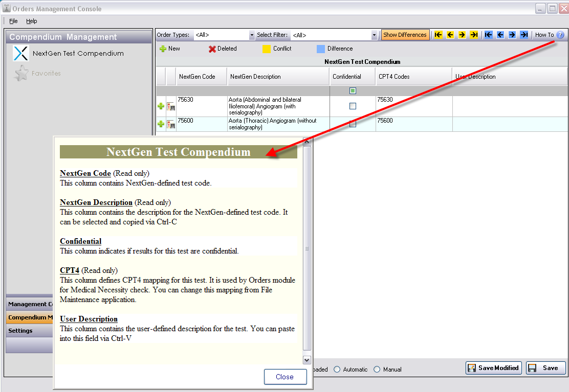The height and width of the screenshot is (392, 569).
Task: Click the blue Difference color swatch
Action: pyautogui.click(x=321, y=49)
